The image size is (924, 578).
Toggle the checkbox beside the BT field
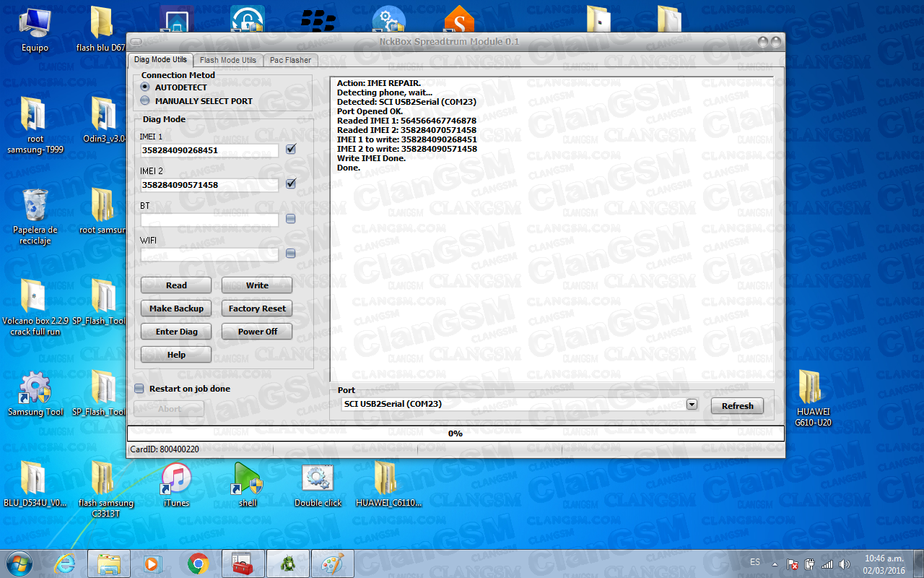[291, 219]
